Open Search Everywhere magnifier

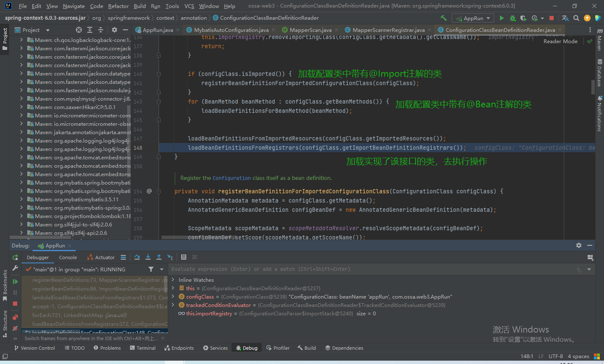pos(576,18)
